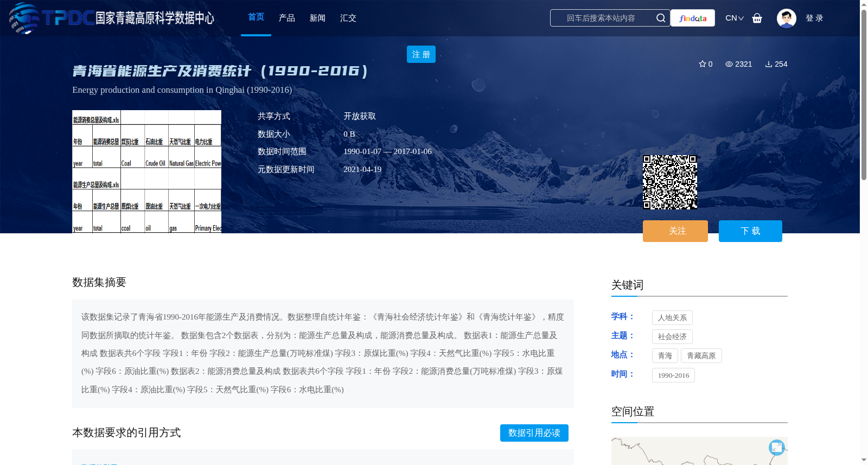The width and height of the screenshot is (868, 465).
Task: Click the search magnifier icon
Action: tap(660, 18)
